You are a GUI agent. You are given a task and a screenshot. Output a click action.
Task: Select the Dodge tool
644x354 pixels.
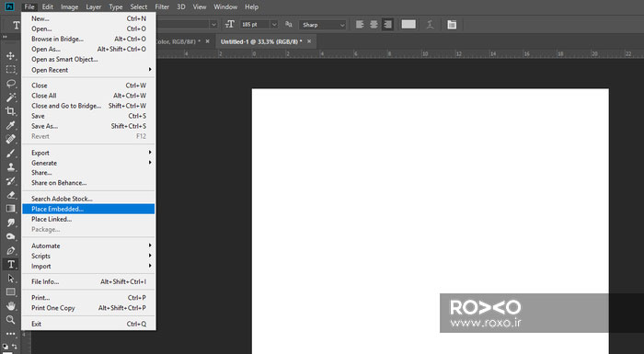tap(11, 236)
